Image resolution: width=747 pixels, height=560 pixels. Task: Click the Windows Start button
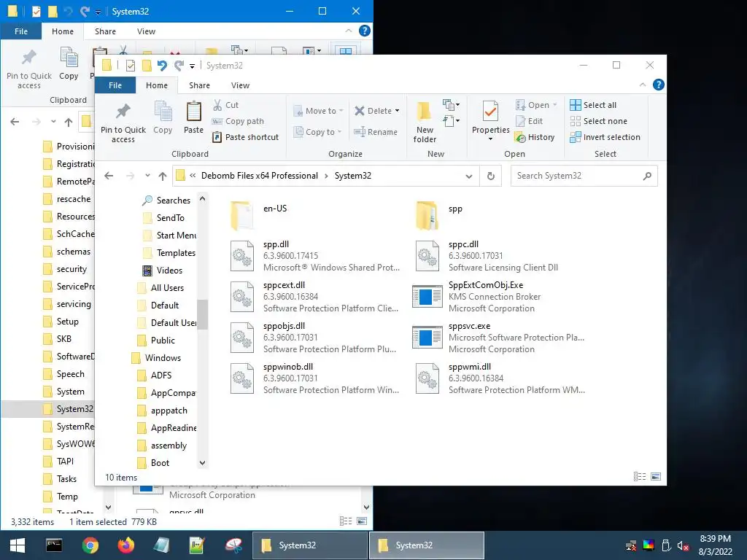tap(18, 545)
